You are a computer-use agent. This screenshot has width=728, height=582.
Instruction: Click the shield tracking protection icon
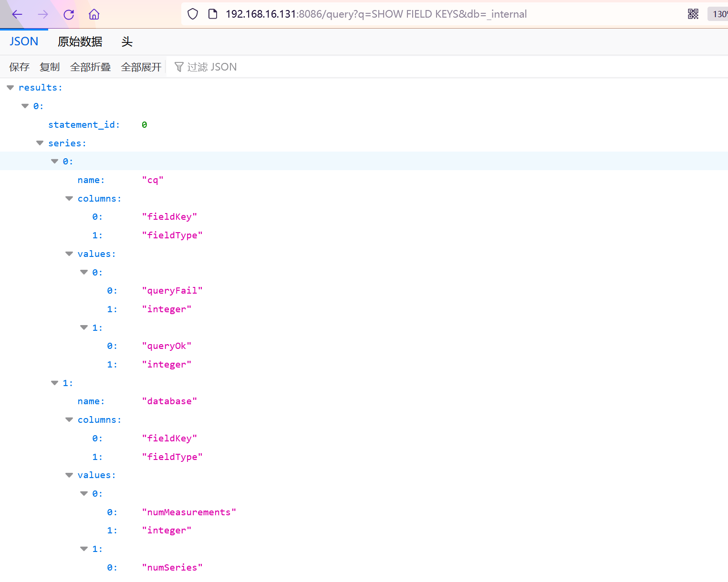193,14
